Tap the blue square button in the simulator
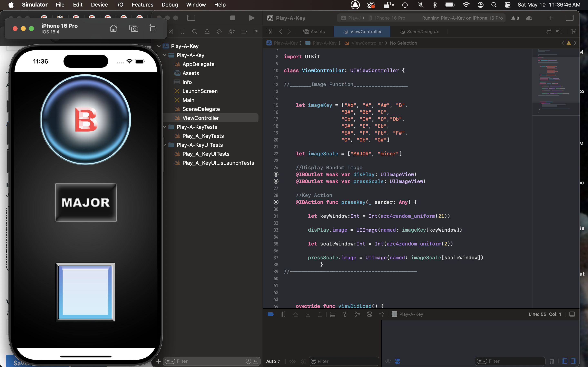This screenshot has height=367, width=588. coord(85,293)
